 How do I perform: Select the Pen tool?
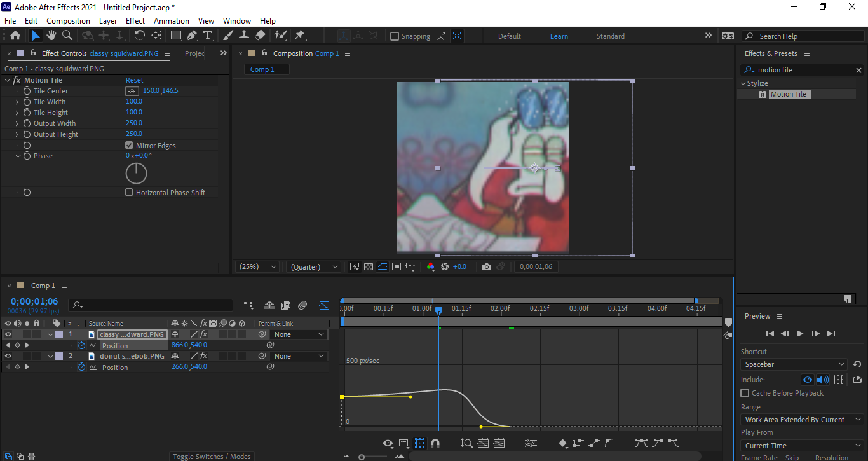191,36
